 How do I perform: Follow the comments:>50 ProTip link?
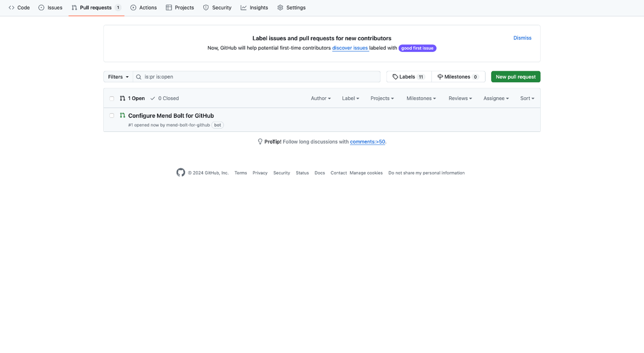(368, 142)
